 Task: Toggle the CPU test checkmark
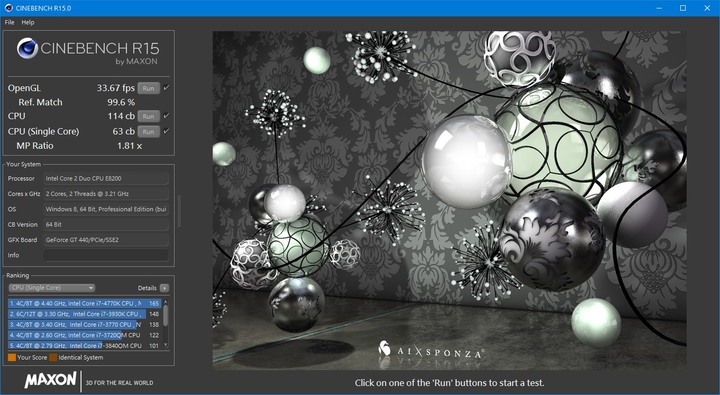(166, 116)
